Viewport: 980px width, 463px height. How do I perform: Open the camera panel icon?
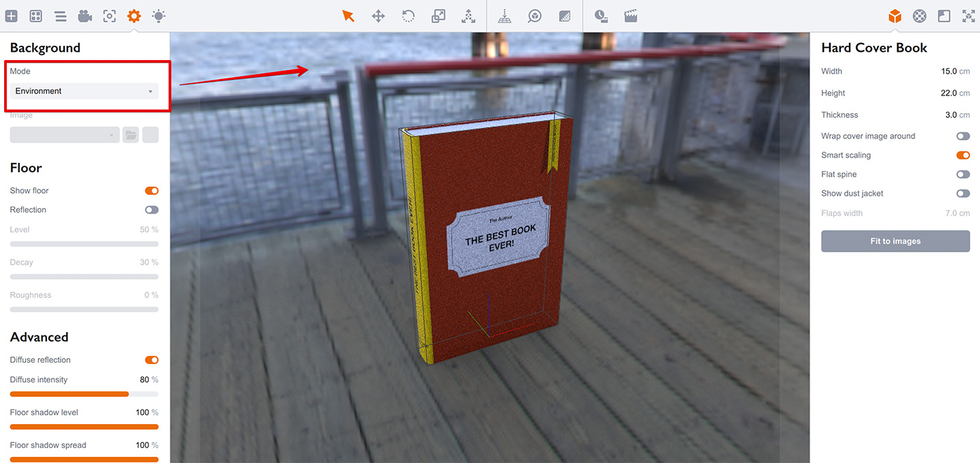click(85, 16)
